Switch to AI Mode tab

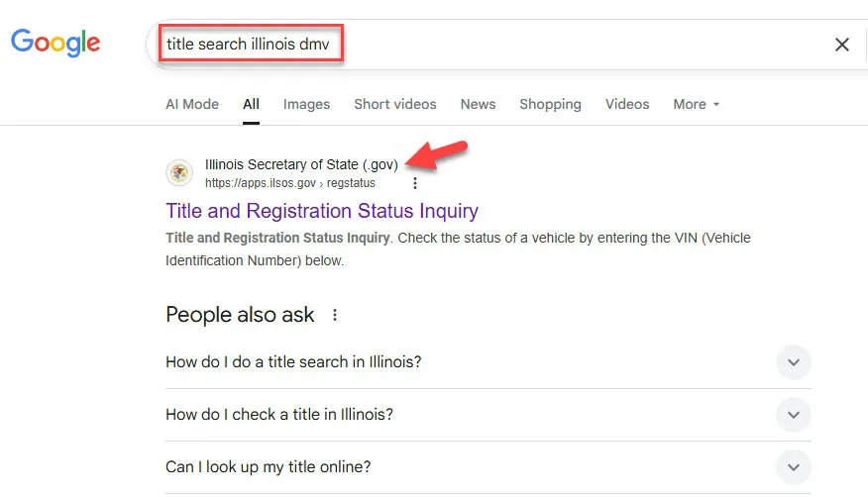click(192, 104)
